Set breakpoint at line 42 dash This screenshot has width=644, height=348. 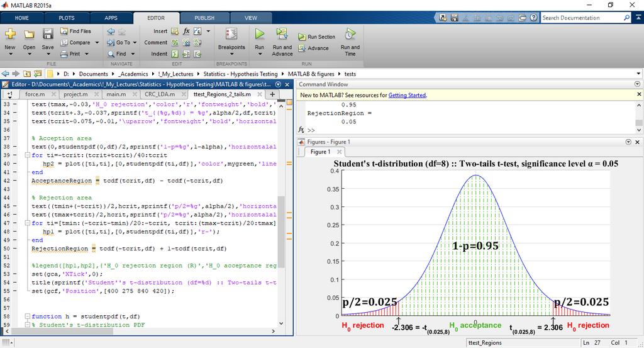click(15, 181)
